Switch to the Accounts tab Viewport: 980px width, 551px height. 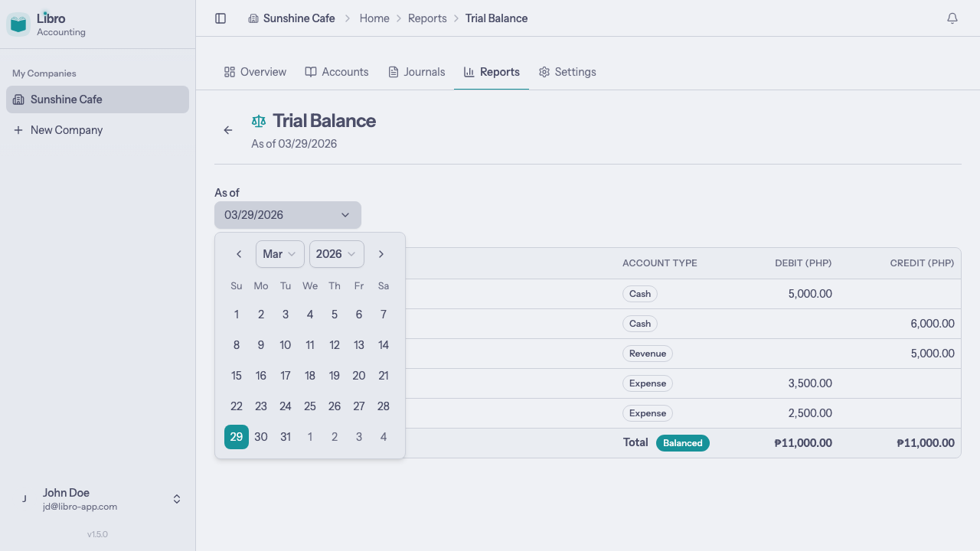click(x=337, y=72)
